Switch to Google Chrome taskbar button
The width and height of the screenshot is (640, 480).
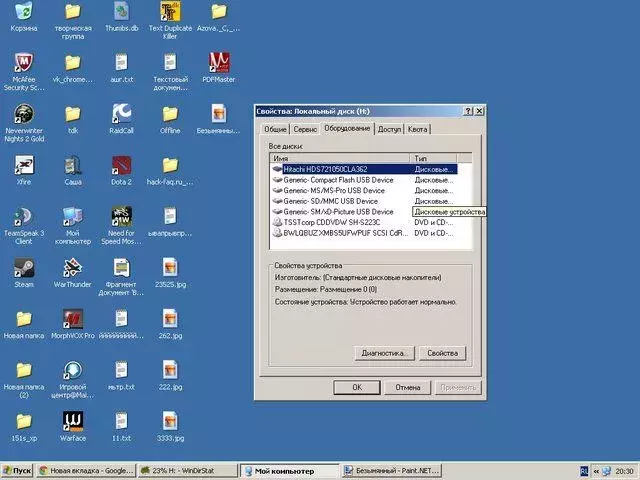click(86, 471)
